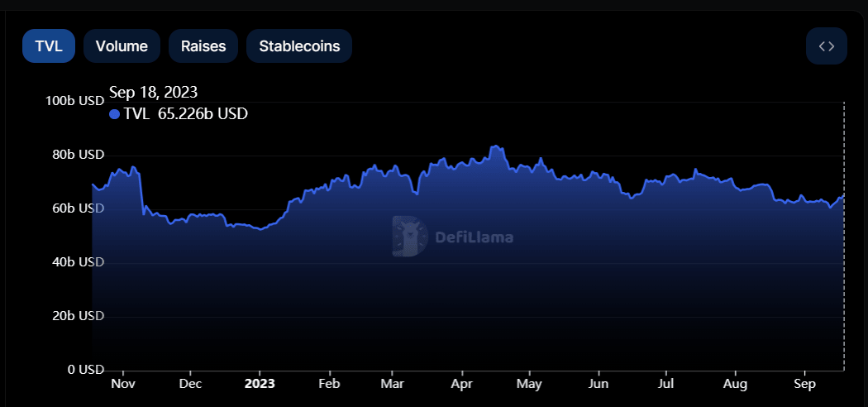Click the 'Sep' x-axis label
The height and width of the screenshot is (407, 868).
(x=804, y=384)
